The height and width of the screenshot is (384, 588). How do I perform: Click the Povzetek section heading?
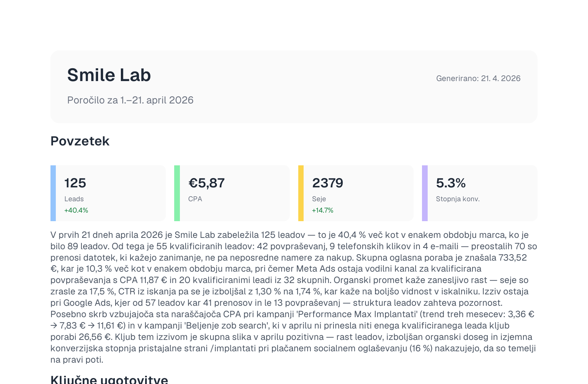pyautogui.click(x=80, y=141)
